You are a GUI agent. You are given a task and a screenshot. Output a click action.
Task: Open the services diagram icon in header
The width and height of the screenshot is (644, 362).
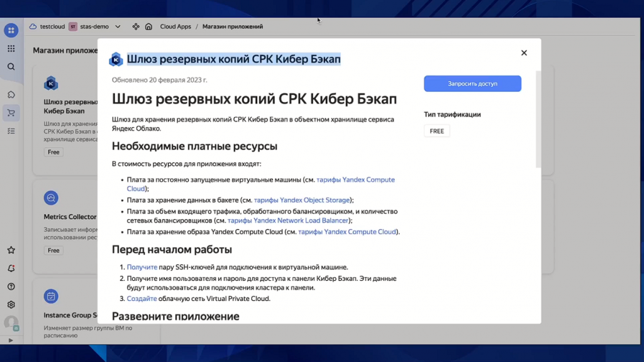pyautogui.click(x=136, y=26)
